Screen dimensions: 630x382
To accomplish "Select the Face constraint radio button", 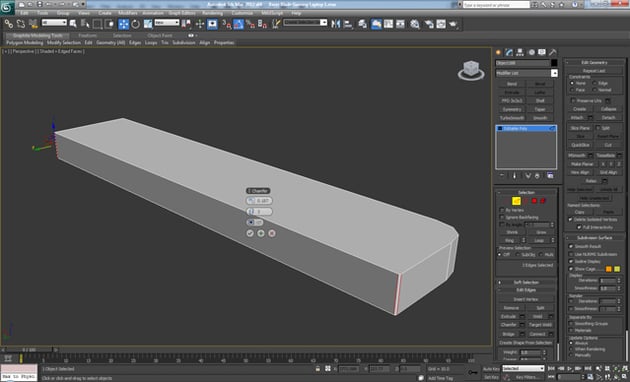I will (x=572, y=90).
